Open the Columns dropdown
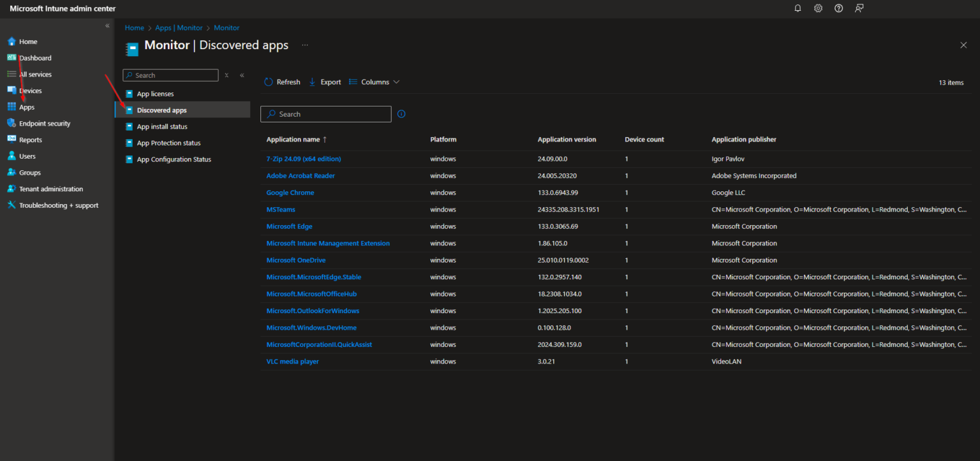 [375, 82]
